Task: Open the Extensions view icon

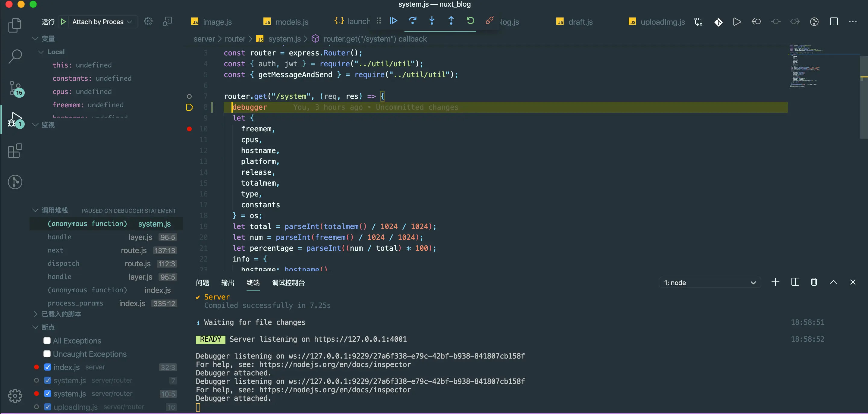Action: [x=15, y=151]
